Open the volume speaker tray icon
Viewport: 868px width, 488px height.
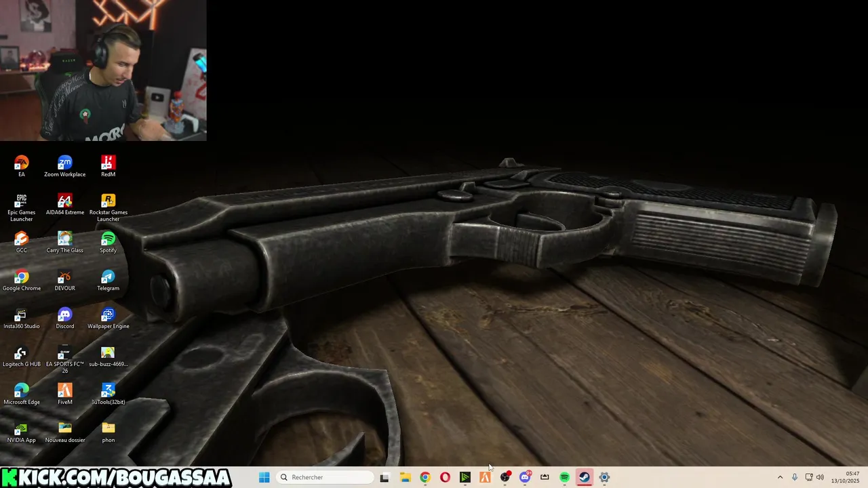click(x=820, y=477)
